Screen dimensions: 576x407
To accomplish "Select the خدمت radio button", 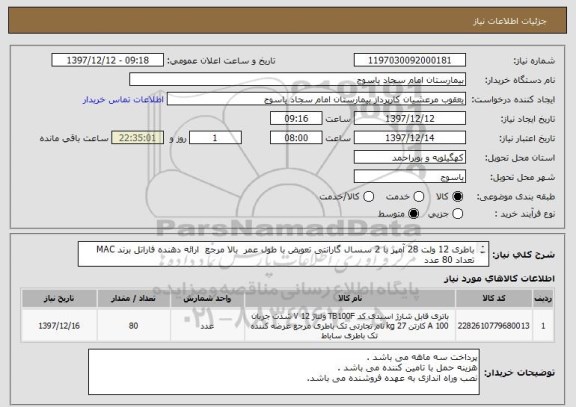I will 419,197.
